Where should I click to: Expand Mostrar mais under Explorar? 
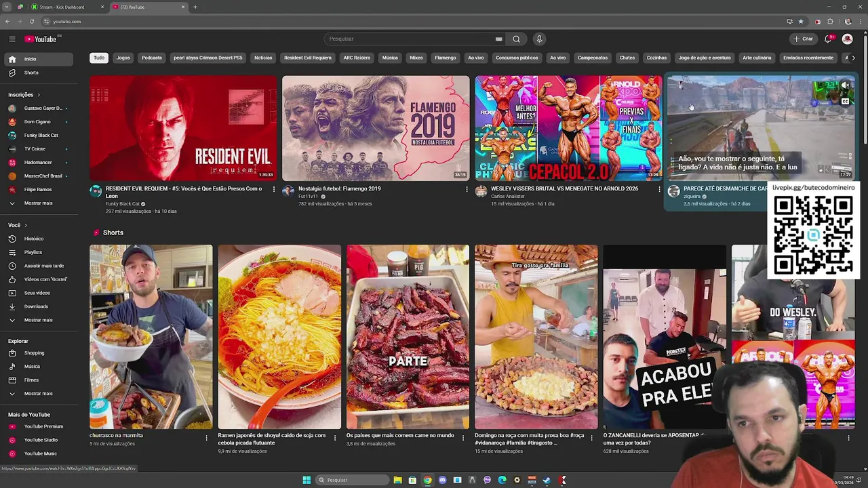pyautogui.click(x=38, y=394)
